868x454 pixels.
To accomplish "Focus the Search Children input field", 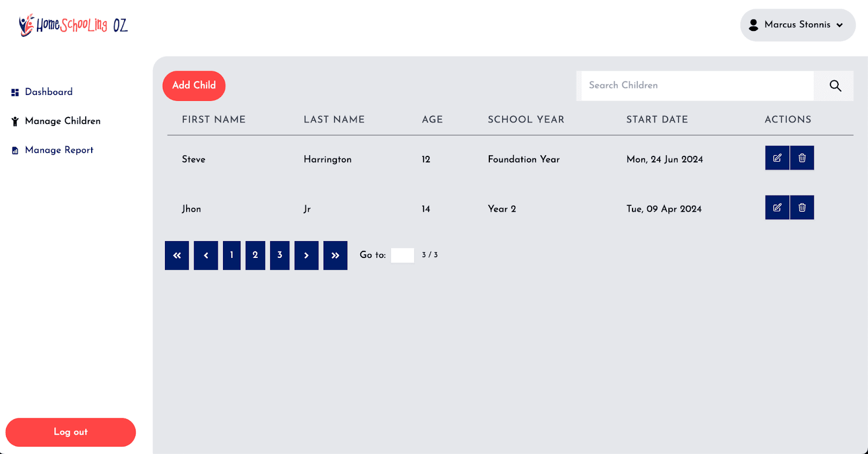I will (x=697, y=86).
